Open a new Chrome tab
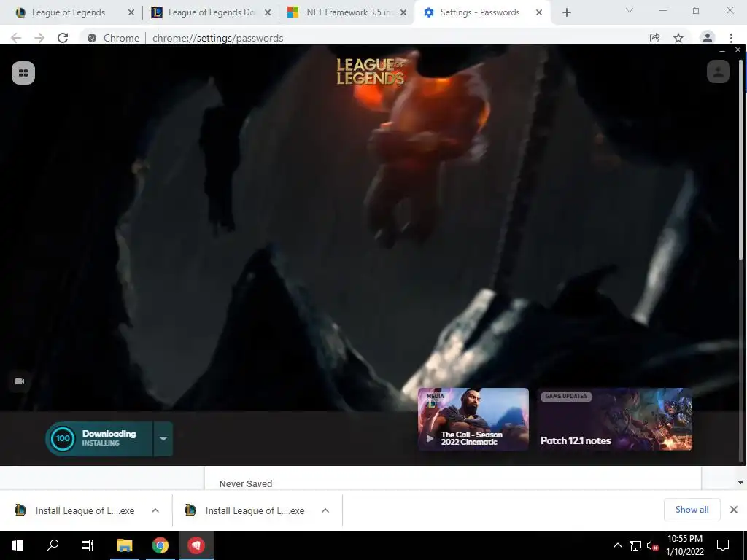The width and height of the screenshot is (747, 560). (x=566, y=12)
